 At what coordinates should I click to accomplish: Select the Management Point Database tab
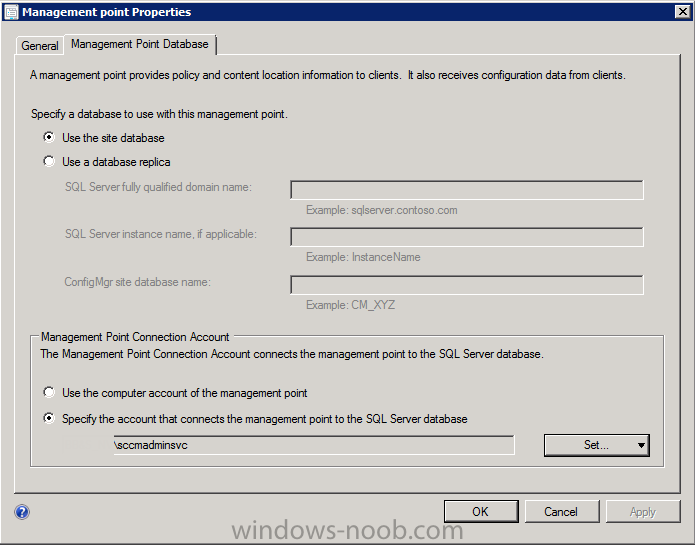click(140, 44)
